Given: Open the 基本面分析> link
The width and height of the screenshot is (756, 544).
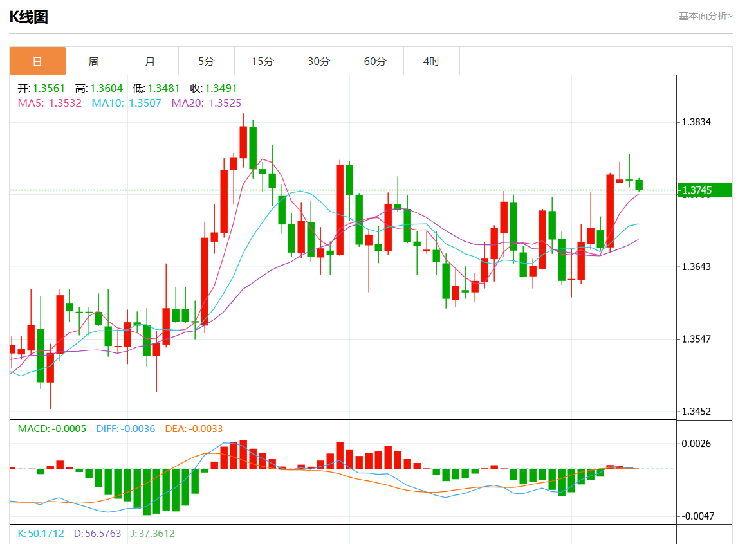Looking at the screenshot, I should [x=705, y=16].
